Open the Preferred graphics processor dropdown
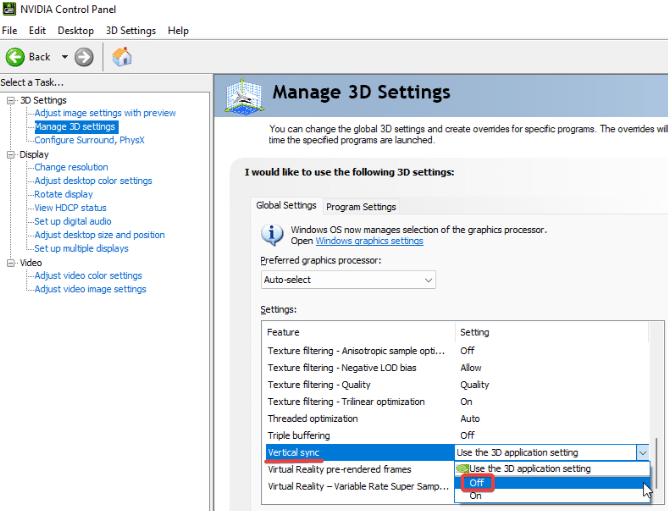The width and height of the screenshot is (668, 511). (x=348, y=280)
